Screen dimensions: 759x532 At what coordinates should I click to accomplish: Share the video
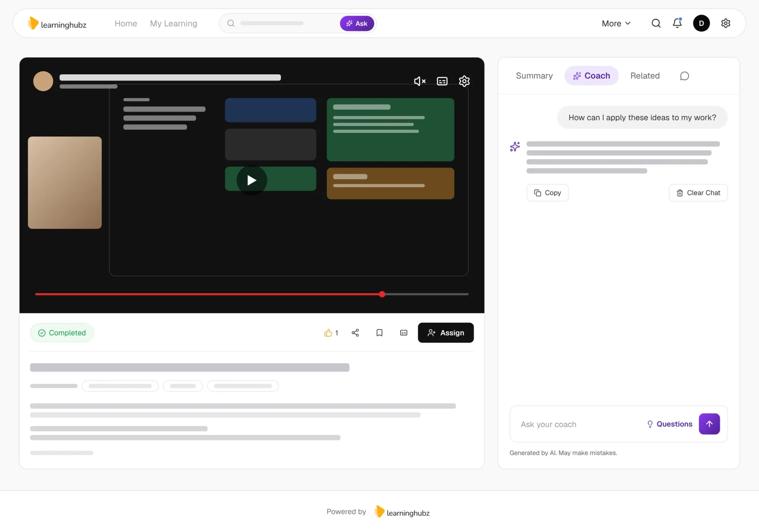(x=355, y=333)
